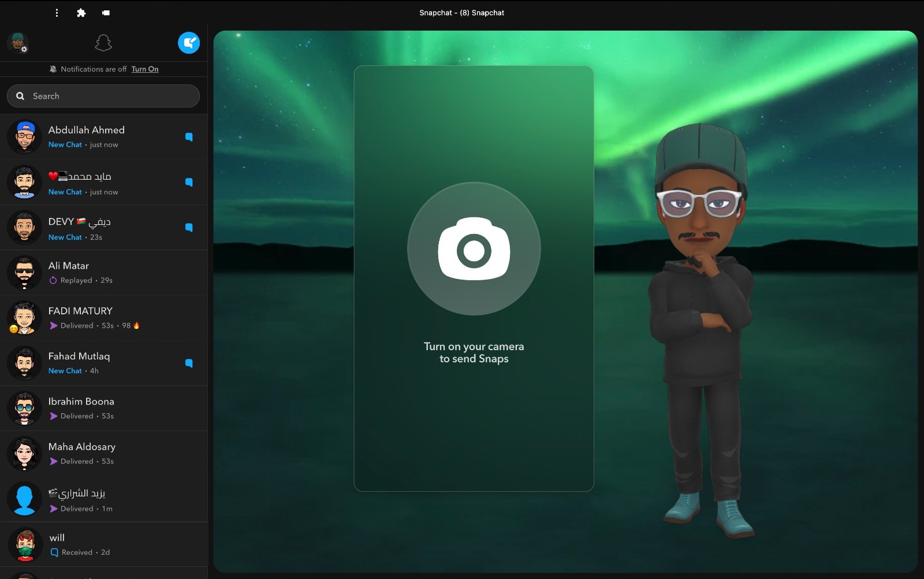Click blue chat bubble next to Fahad Mutlaq
The height and width of the screenshot is (579, 924).
click(189, 363)
